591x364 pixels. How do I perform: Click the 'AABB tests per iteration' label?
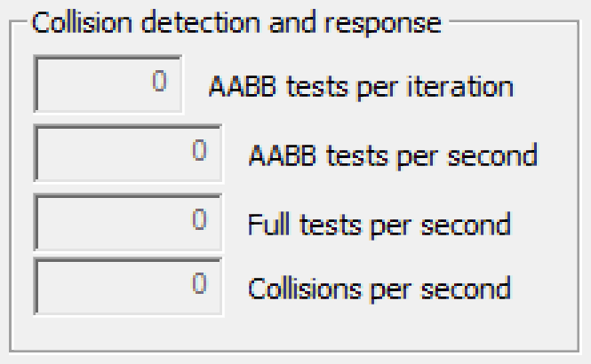click(360, 86)
